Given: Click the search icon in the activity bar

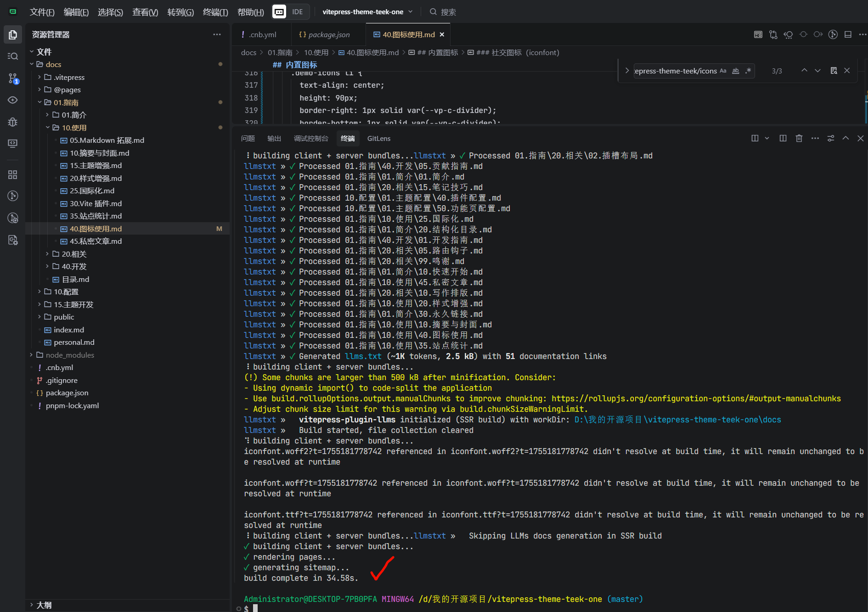Looking at the screenshot, I should point(13,56).
